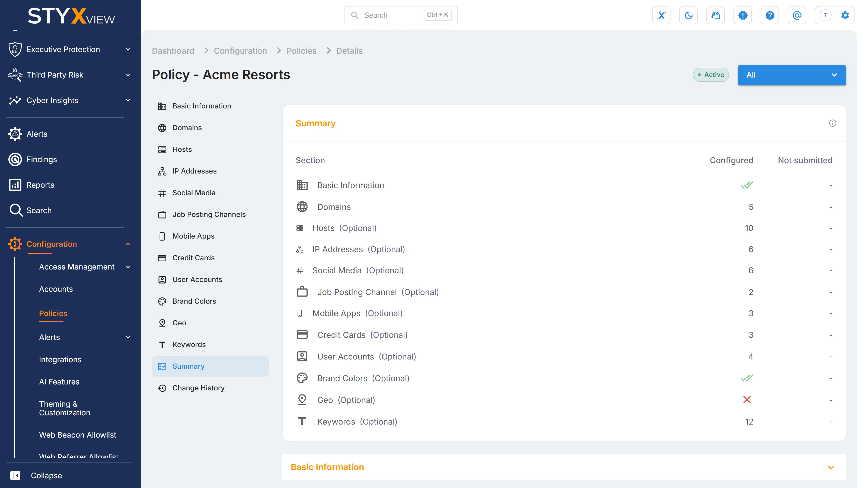Open Web Beacon Allowlist
Screen dimensions: 868x488
pos(78,435)
